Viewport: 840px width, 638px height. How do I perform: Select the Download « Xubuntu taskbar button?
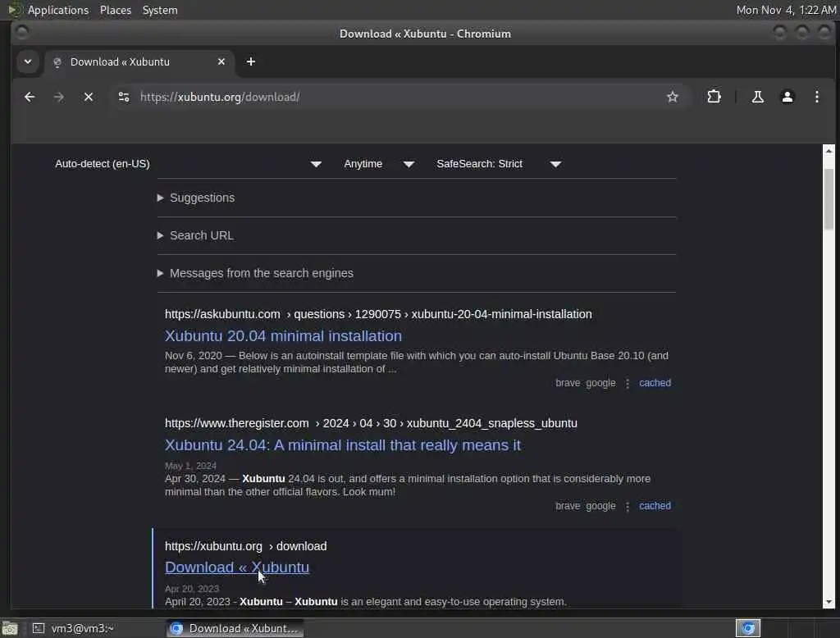(x=235, y=628)
